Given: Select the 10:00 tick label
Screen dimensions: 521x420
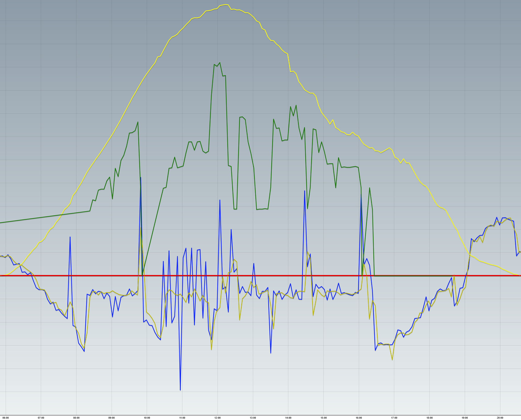Looking at the screenshot, I should pyautogui.click(x=147, y=418).
